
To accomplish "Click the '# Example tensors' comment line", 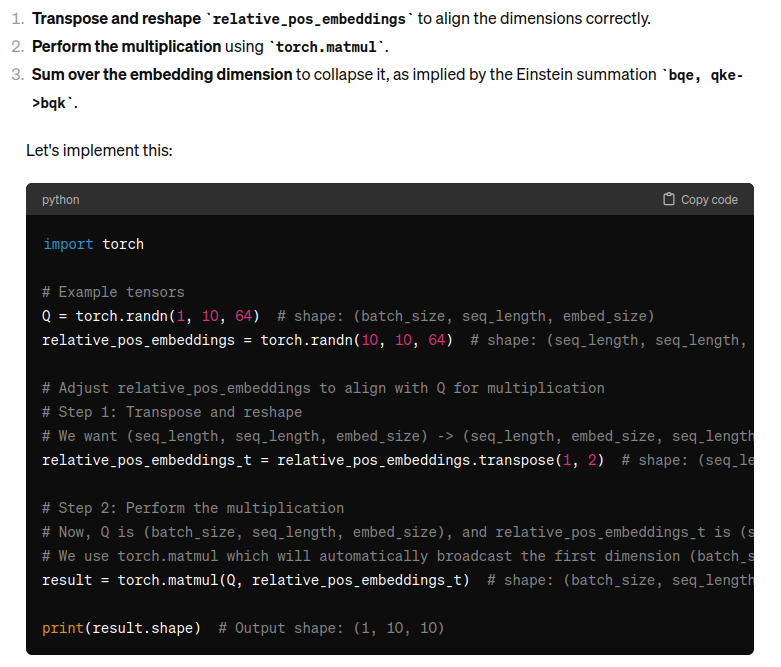I will point(114,292).
